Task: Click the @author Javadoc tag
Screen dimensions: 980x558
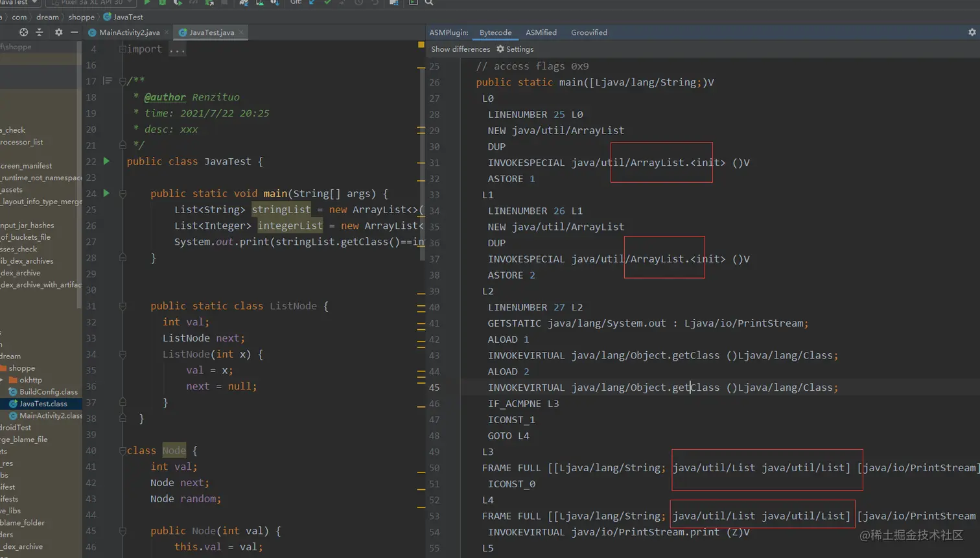Action: pyautogui.click(x=165, y=97)
